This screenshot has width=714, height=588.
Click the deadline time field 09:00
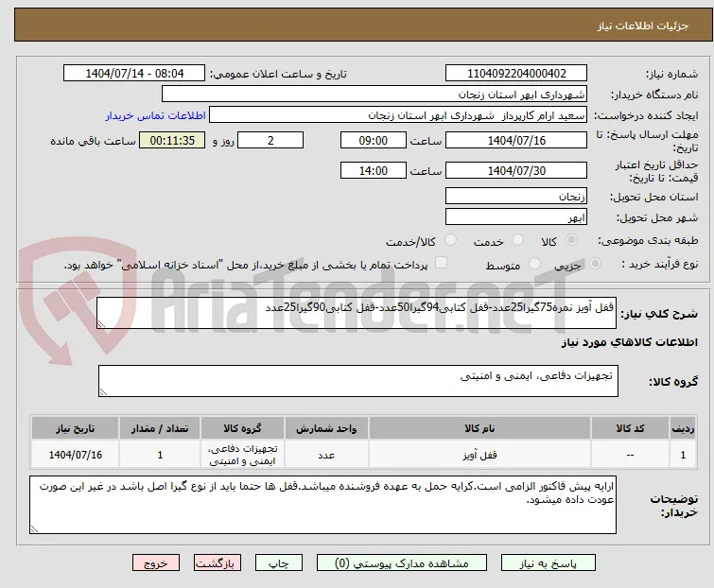373,140
